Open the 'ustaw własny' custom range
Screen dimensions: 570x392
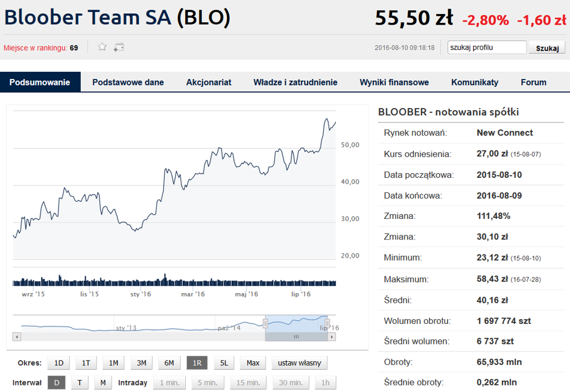[299, 362]
